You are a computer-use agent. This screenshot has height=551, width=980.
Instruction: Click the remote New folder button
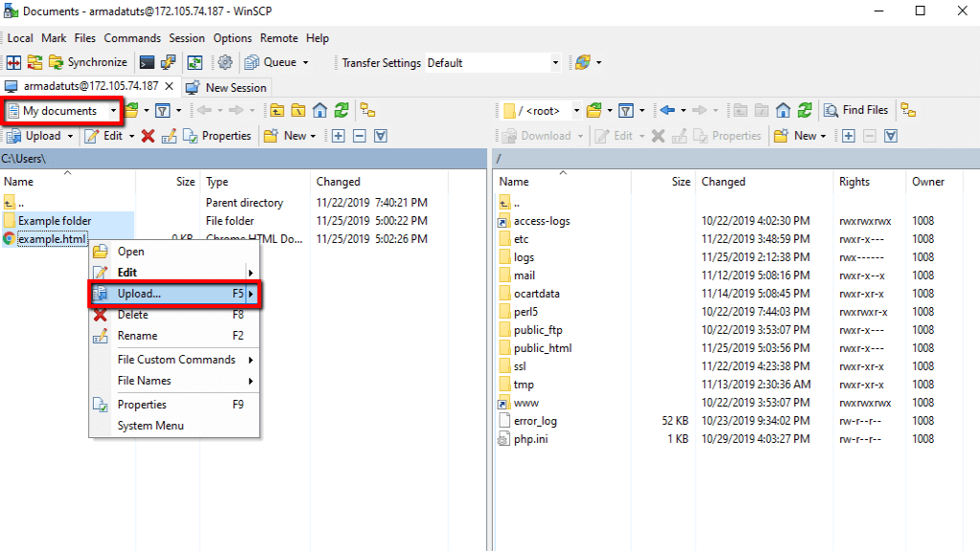795,136
